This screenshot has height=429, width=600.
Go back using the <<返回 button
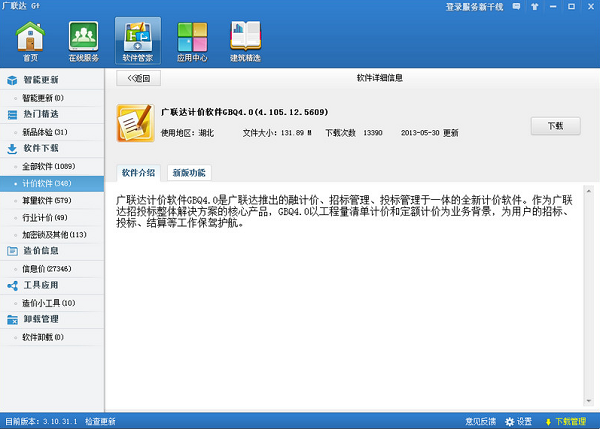(x=139, y=77)
